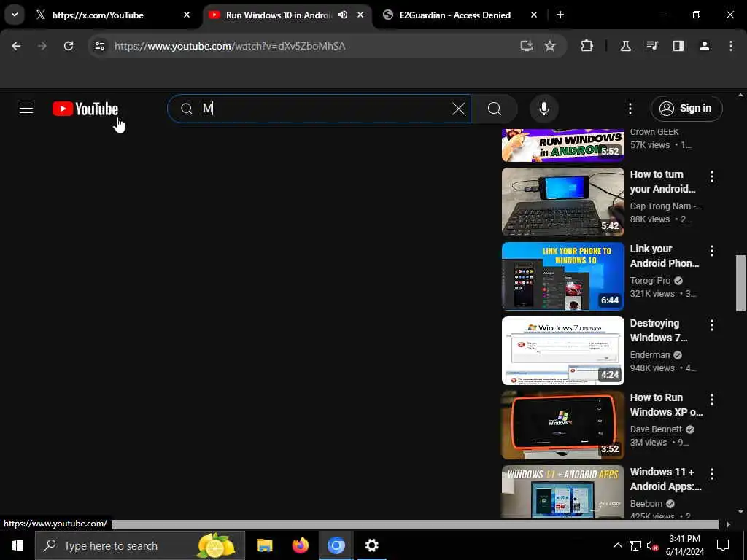Viewport: 747px width, 560px height.
Task: Open browser extensions puzzle icon
Action: coord(587,46)
